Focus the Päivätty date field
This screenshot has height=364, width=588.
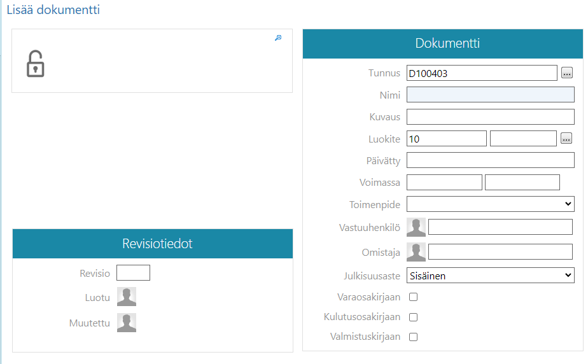click(490, 160)
